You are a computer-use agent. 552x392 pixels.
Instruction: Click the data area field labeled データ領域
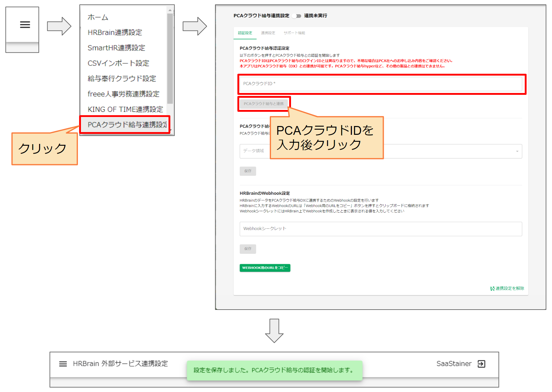(381, 151)
